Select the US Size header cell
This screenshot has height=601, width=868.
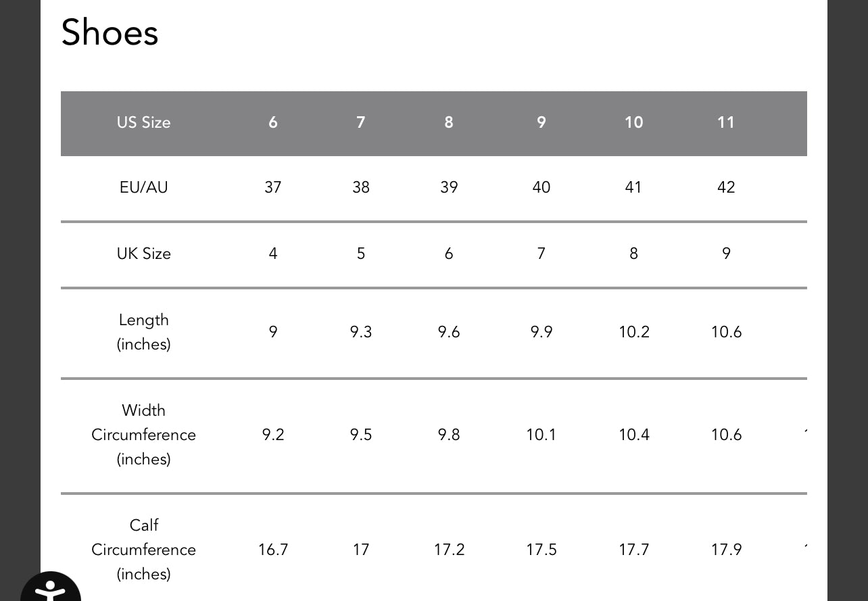coord(143,122)
